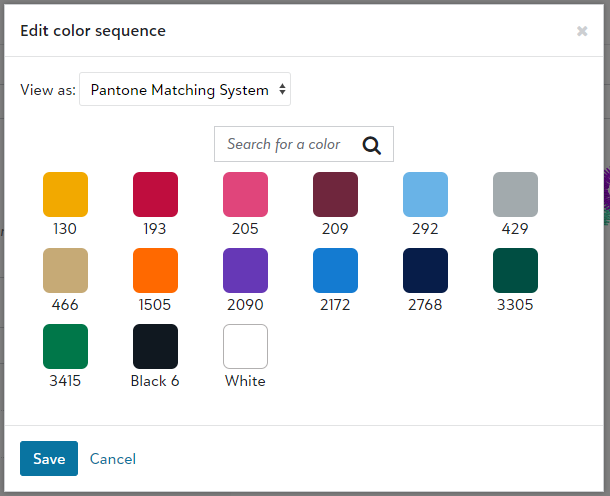Pick the White color swatch
This screenshot has height=496, width=610.
[x=245, y=346]
